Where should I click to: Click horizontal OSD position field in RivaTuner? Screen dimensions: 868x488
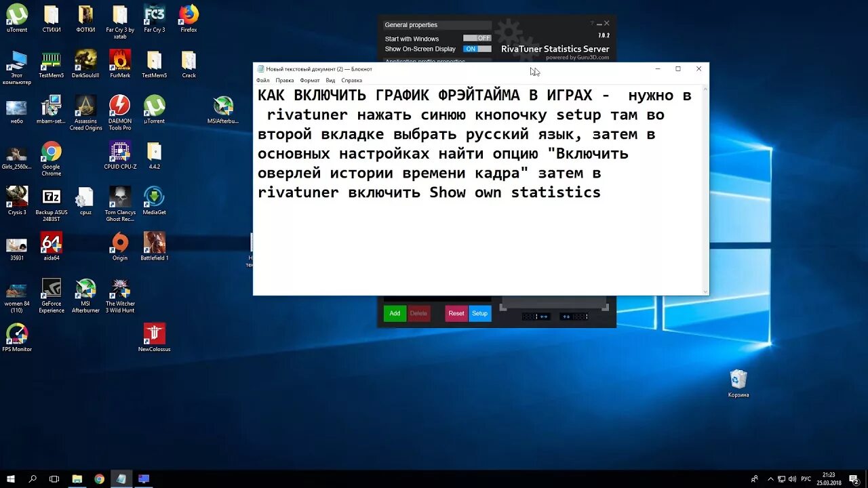[536, 317]
